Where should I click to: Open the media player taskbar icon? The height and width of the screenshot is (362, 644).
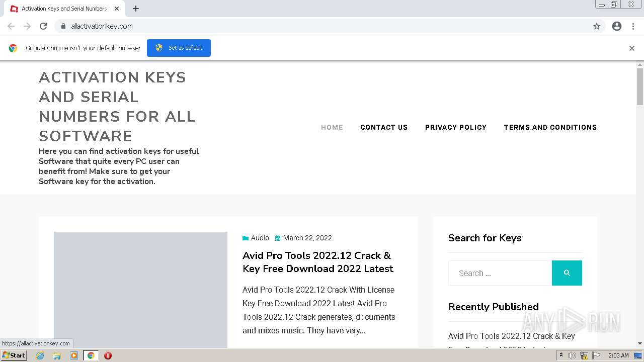pos(74,355)
